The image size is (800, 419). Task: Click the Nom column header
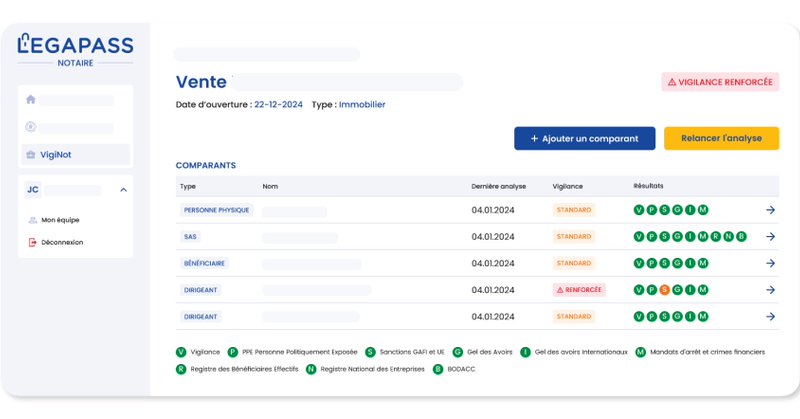pyautogui.click(x=270, y=186)
